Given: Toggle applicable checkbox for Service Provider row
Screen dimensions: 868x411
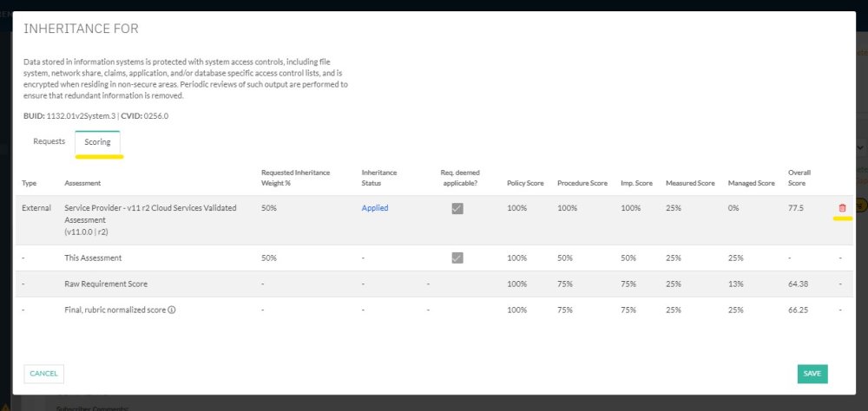Looking at the screenshot, I should 457,208.
